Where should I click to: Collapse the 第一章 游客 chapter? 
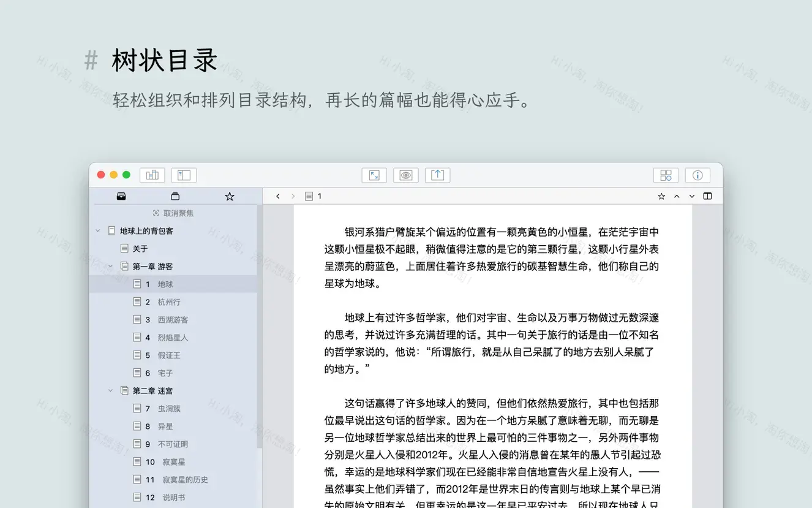click(x=111, y=266)
